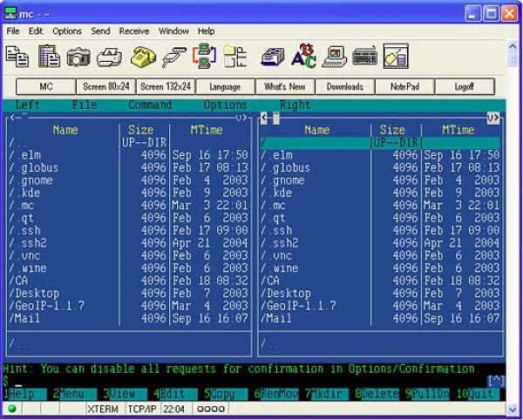The image size is (523, 420).
Task: Click the paste clipboard toolbar icon
Action: click(x=48, y=57)
